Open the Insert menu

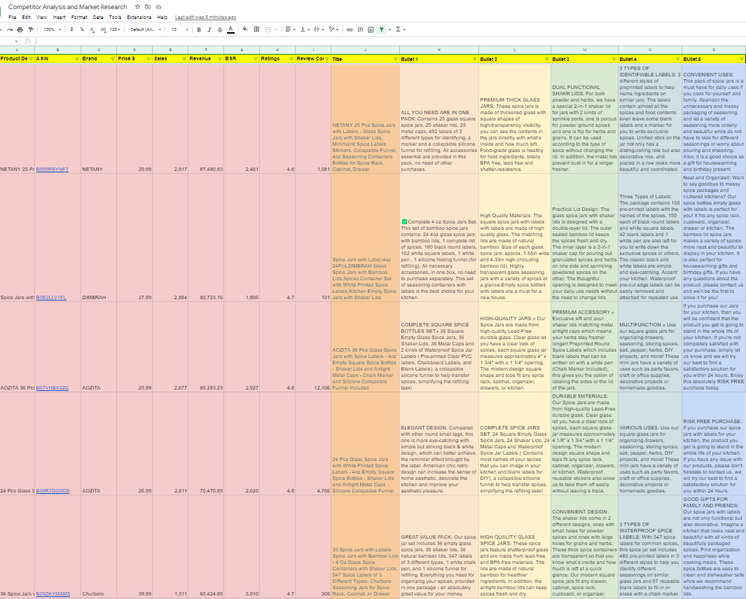pyautogui.click(x=59, y=17)
